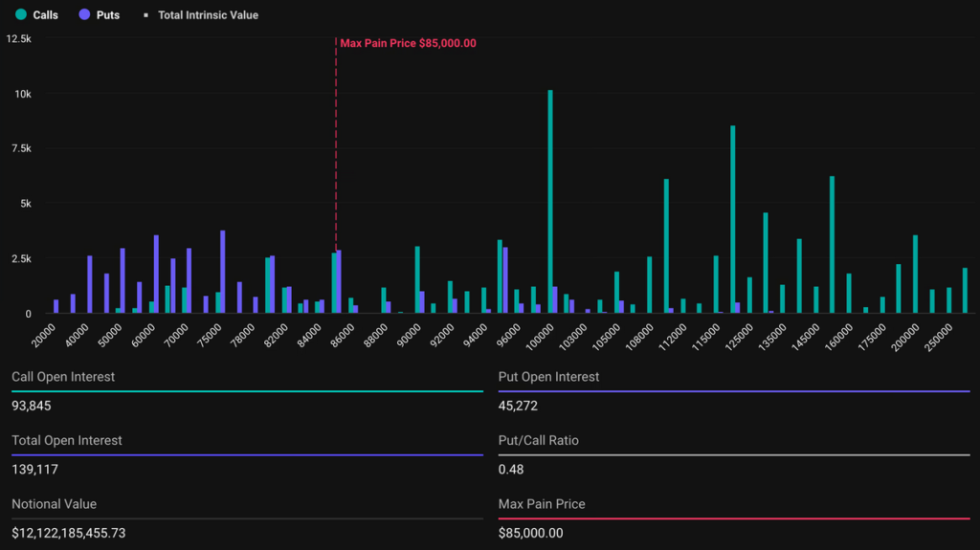The height and width of the screenshot is (550, 980).
Task: Click the $85,000.00 value in the stats panel
Action: click(x=531, y=533)
